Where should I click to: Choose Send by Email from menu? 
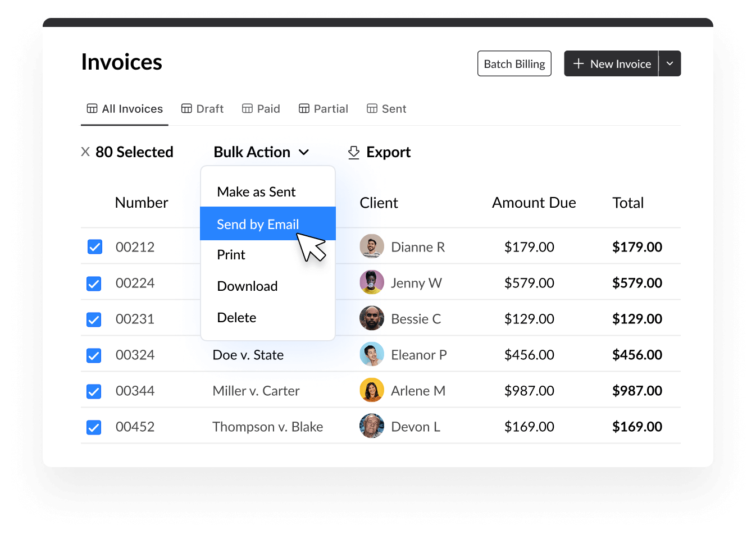click(258, 224)
